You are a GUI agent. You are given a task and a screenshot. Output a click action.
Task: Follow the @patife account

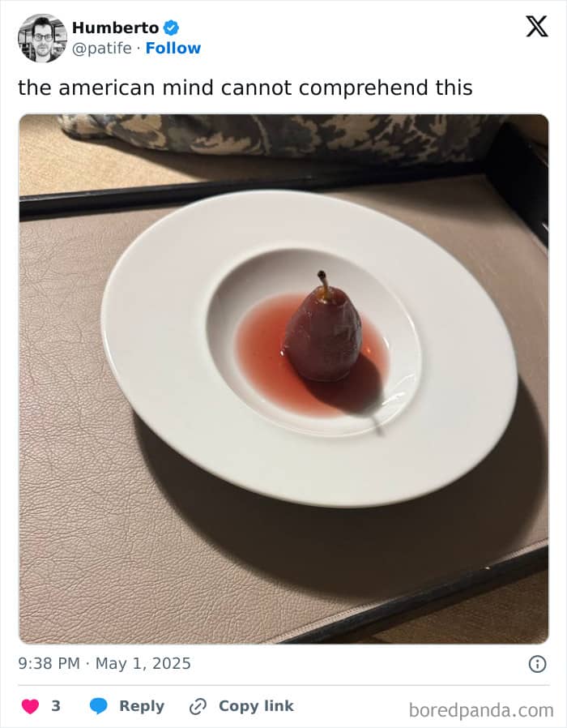pos(173,48)
